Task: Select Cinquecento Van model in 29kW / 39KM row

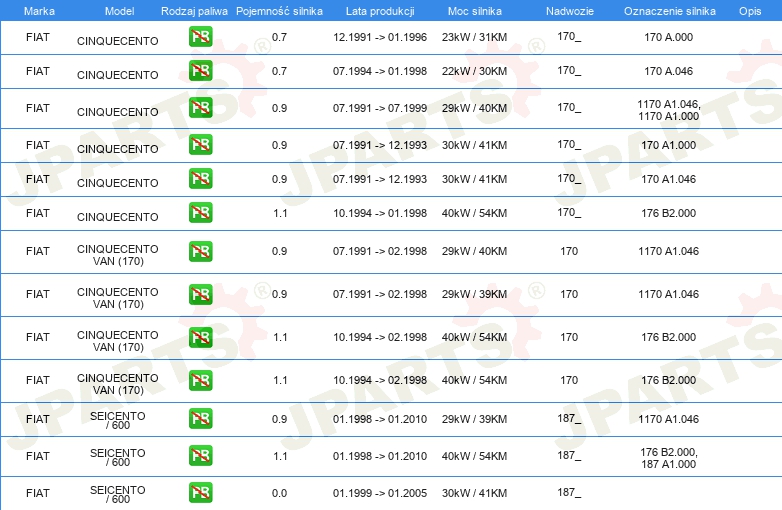Action: point(118,298)
